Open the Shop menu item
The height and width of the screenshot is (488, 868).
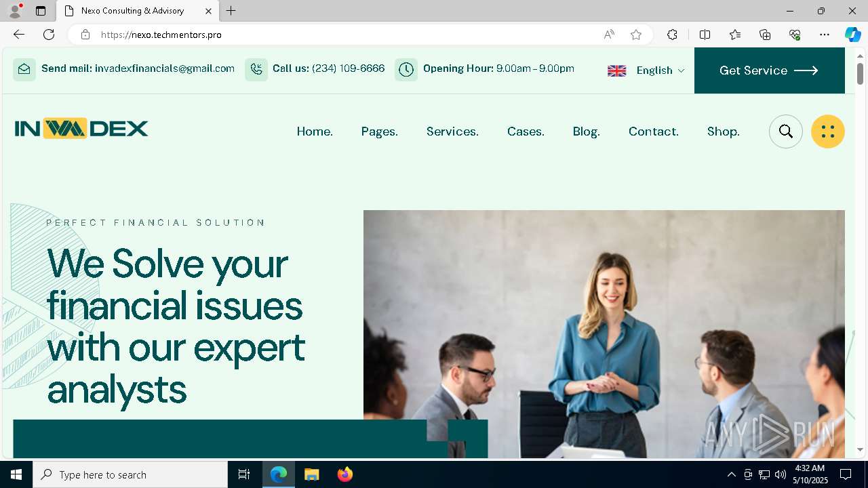[x=724, y=131]
